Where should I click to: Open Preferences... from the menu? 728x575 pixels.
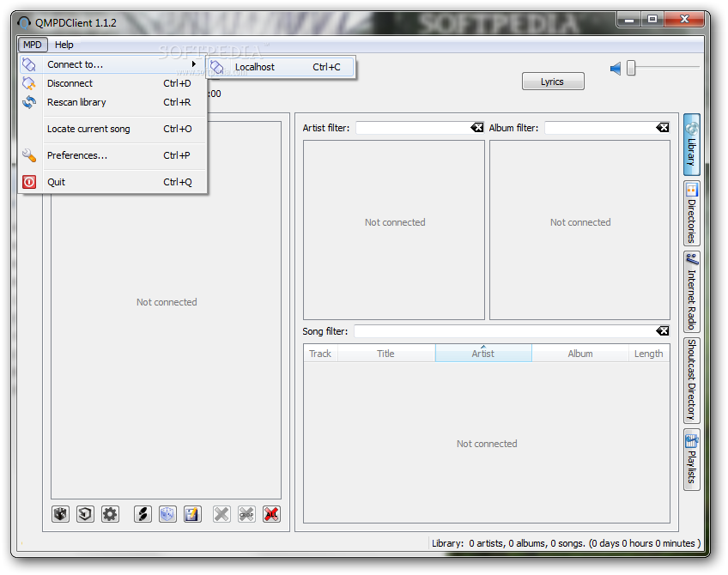(x=112, y=155)
